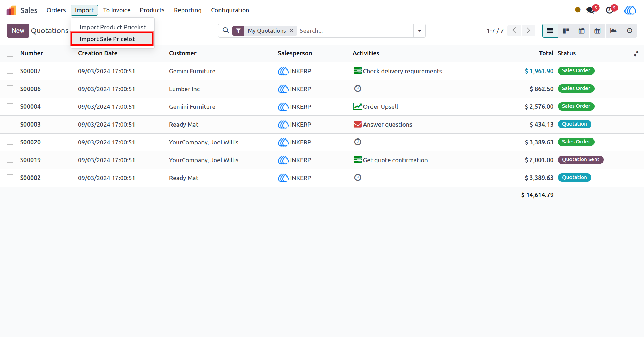Open the Reporting menu
Viewport: 644px width, 337px height.
187,10
